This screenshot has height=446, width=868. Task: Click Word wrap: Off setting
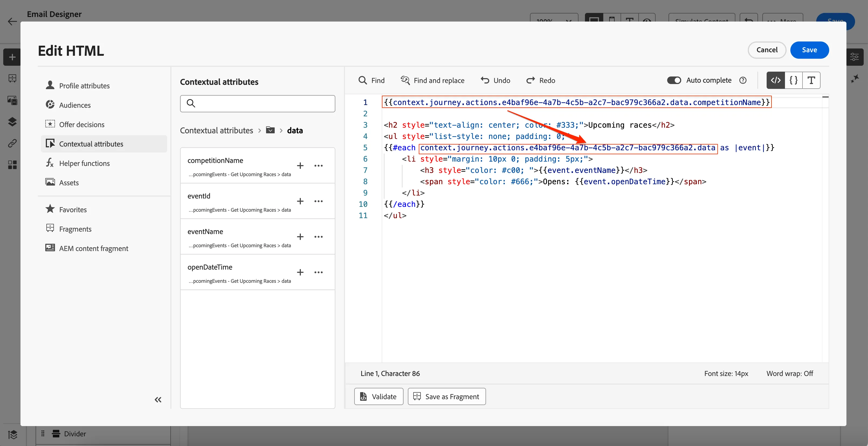pos(790,373)
